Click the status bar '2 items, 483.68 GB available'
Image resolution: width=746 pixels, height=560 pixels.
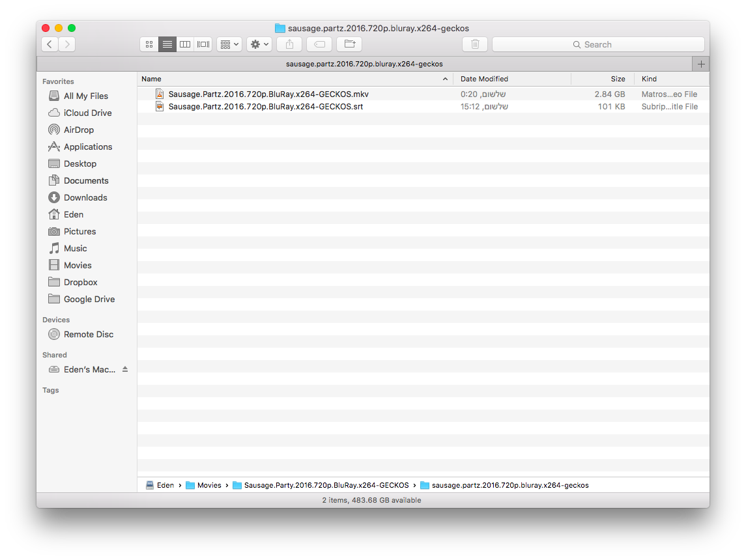371,501
